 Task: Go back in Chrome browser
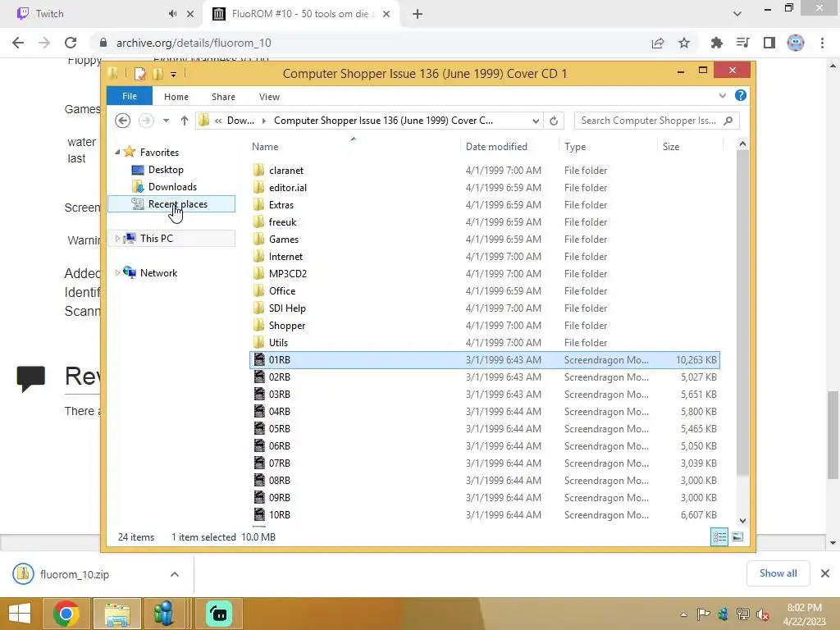pyautogui.click(x=18, y=43)
